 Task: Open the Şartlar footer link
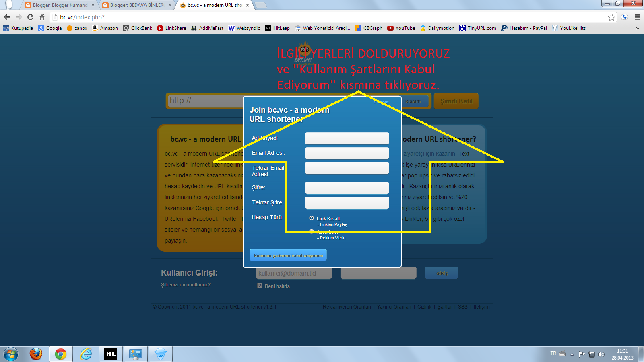[445, 307]
